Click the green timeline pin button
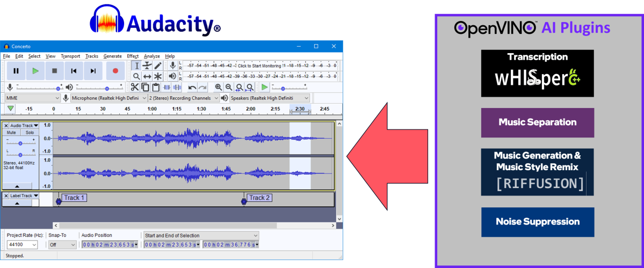Viewport: 644px width, 268px height. click(11, 109)
